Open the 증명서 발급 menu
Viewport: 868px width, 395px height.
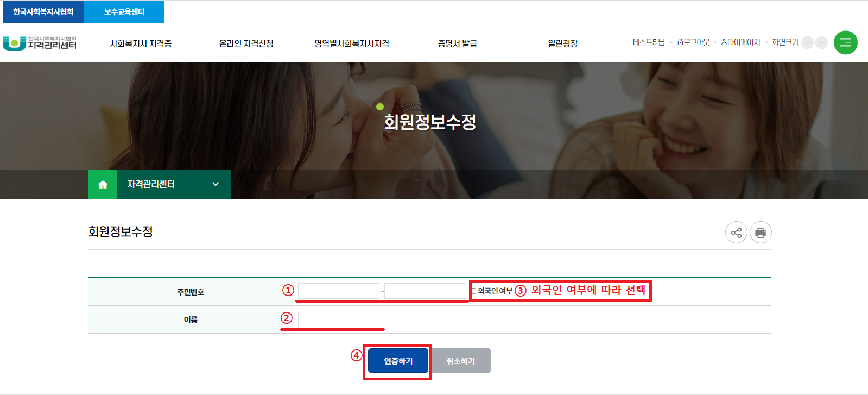point(458,43)
